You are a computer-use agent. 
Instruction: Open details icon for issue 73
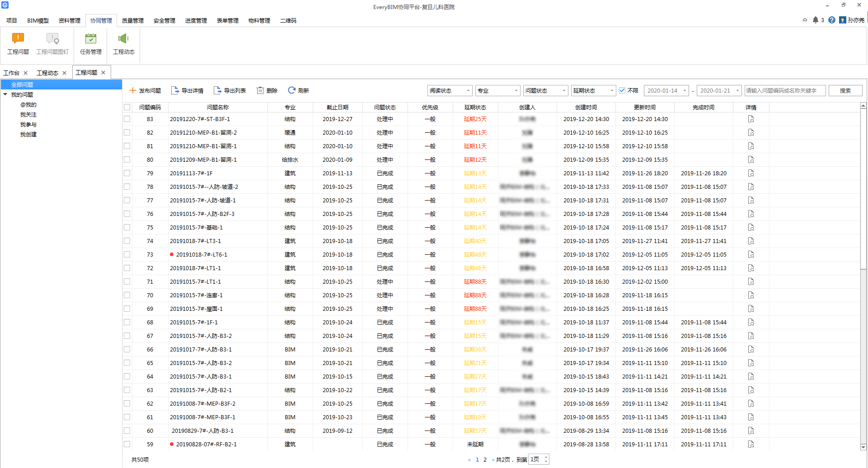coord(751,254)
